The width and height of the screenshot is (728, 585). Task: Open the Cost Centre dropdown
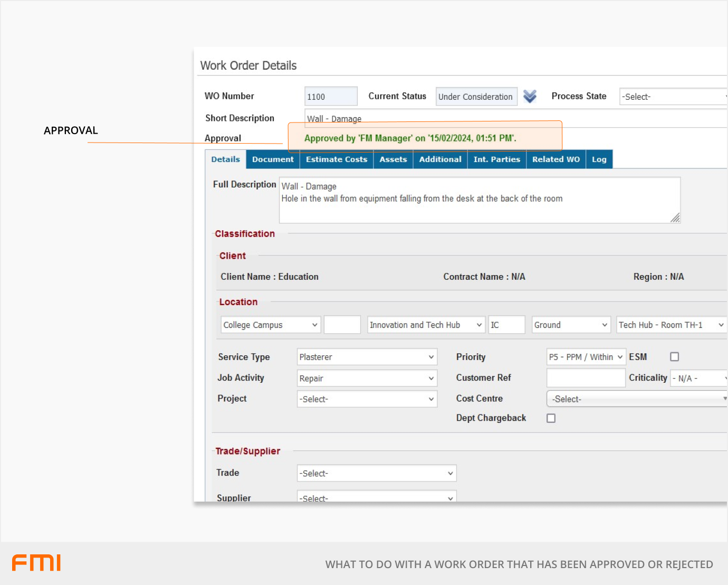pos(637,399)
